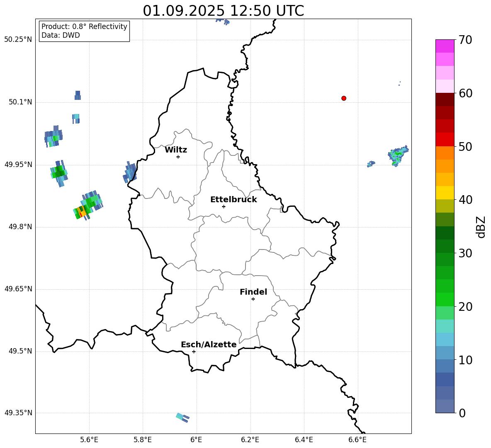Select the Wiltz city label

click(x=176, y=150)
